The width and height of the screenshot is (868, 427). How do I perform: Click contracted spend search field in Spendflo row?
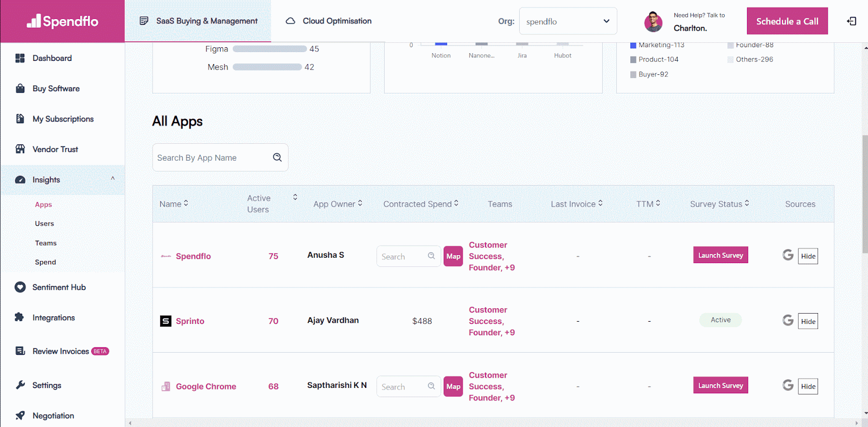click(x=409, y=256)
